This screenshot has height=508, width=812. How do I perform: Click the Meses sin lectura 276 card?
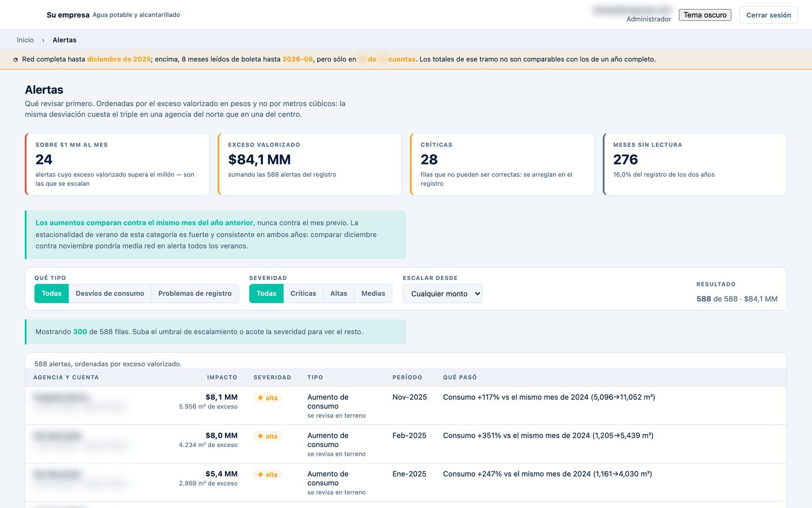(x=695, y=164)
